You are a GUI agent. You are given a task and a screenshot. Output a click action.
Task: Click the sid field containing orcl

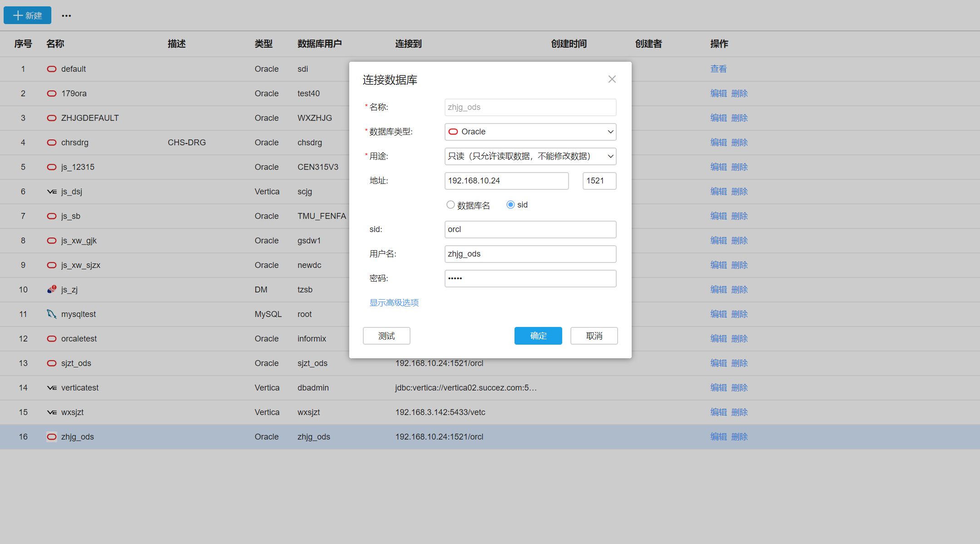(x=530, y=229)
